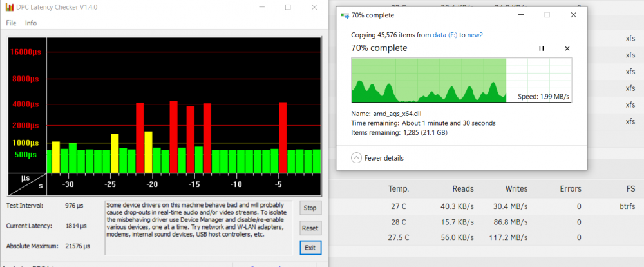The width and height of the screenshot is (644, 267).
Task: Open the Info menu in DPC Latency Checker
Action: point(31,23)
